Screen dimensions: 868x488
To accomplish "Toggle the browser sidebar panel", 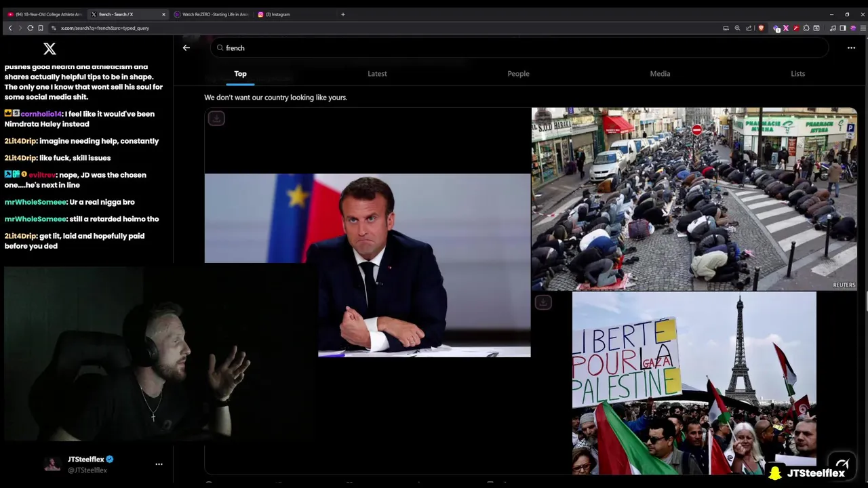I will pyautogui.click(x=843, y=28).
